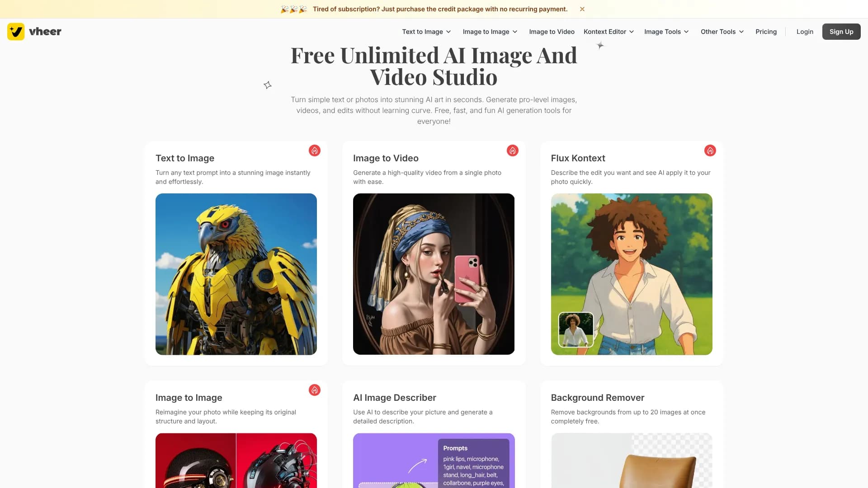Click the flame badge on Image to Image card
Image resolution: width=868 pixels, height=488 pixels.
click(x=315, y=390)
